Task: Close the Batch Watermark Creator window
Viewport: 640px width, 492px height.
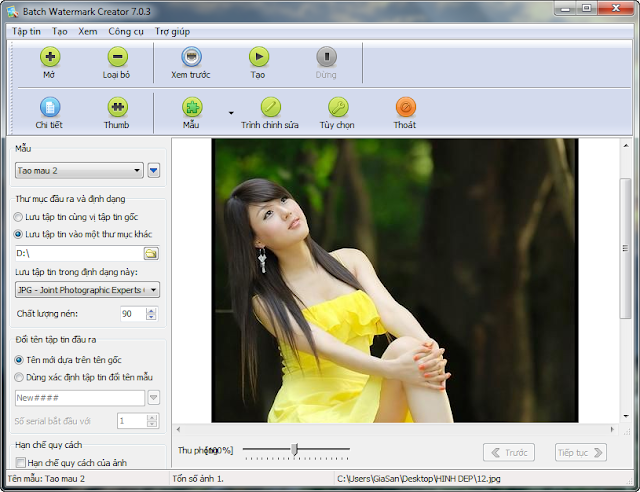Action: pyautogui.click(x=616, y=9)
